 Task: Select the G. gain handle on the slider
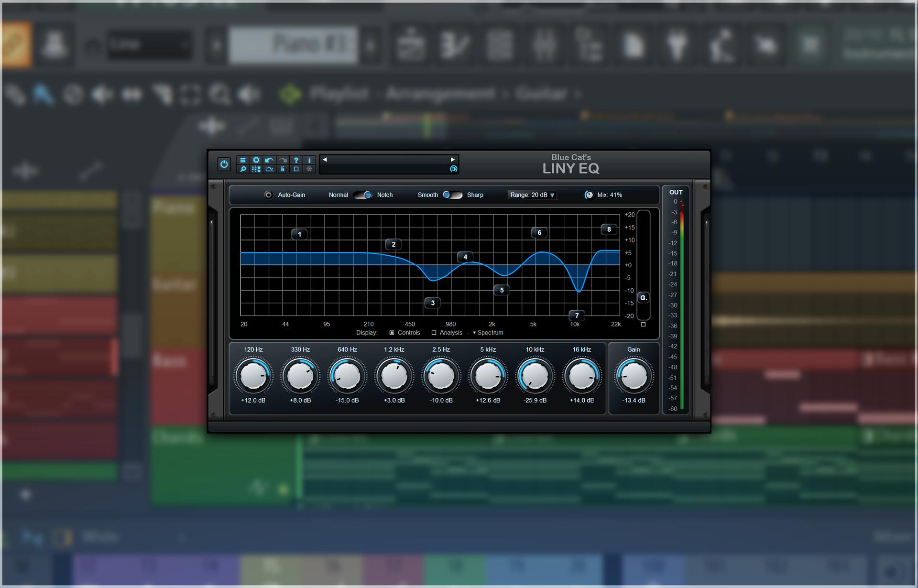[x=644, y=298]
